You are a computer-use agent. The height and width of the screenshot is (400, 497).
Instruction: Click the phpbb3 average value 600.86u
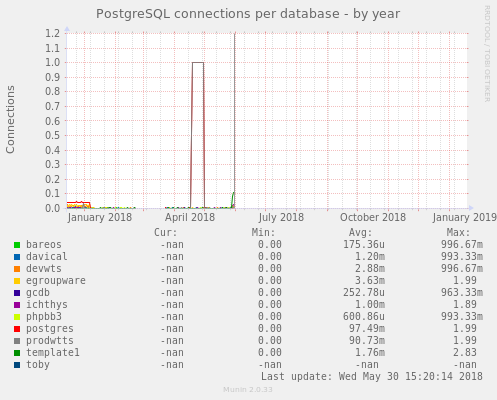[x=364, y=317]
